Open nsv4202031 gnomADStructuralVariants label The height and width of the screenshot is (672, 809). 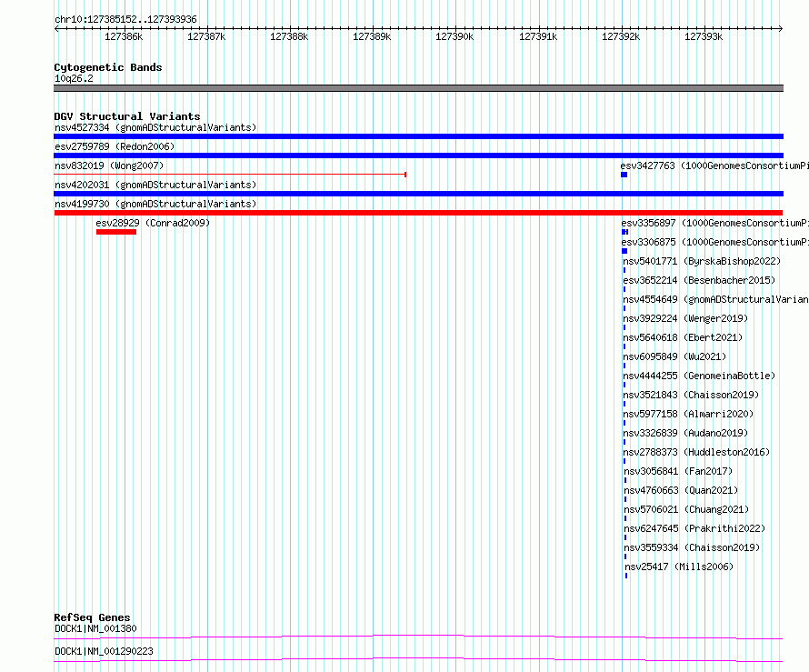pyautogui.click(x=155, y=185)
